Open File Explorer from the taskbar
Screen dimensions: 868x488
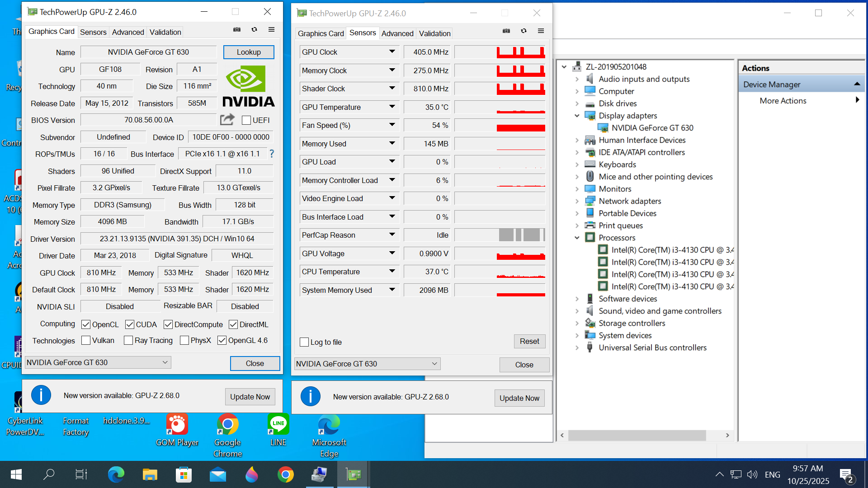(150, 474)
